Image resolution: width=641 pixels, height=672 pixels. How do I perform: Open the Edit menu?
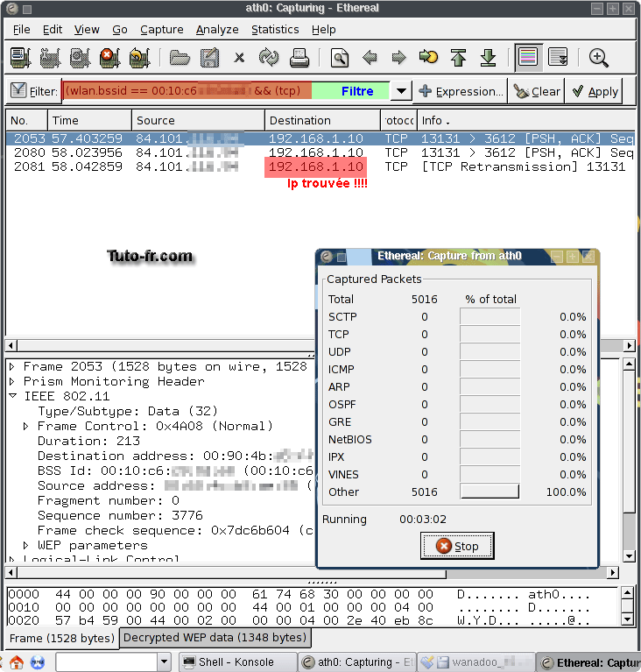53,30
